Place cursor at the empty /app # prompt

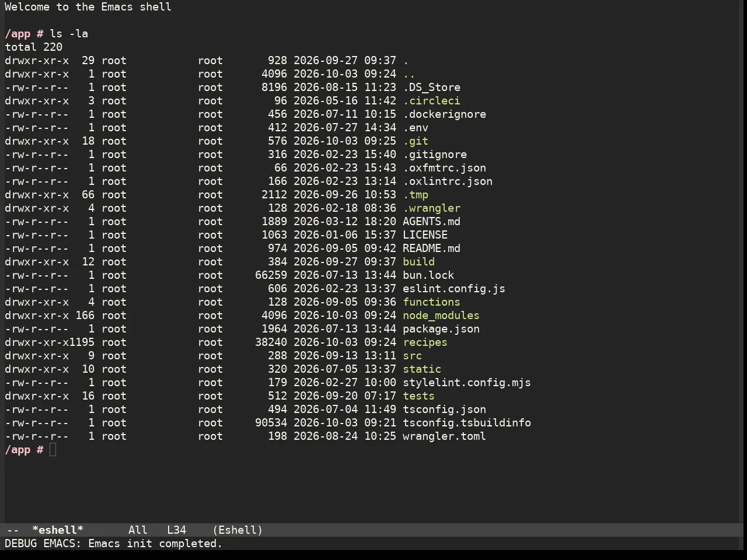(x=53, y=450)
